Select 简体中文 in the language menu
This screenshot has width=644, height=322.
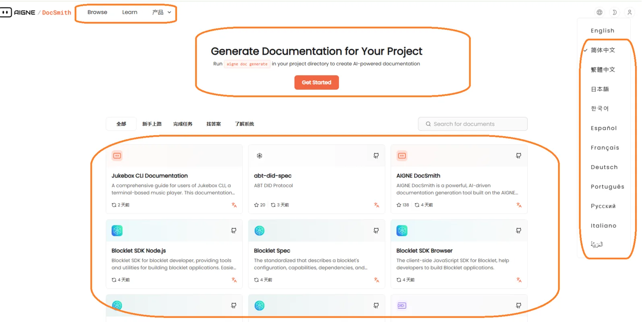(603, 50)
